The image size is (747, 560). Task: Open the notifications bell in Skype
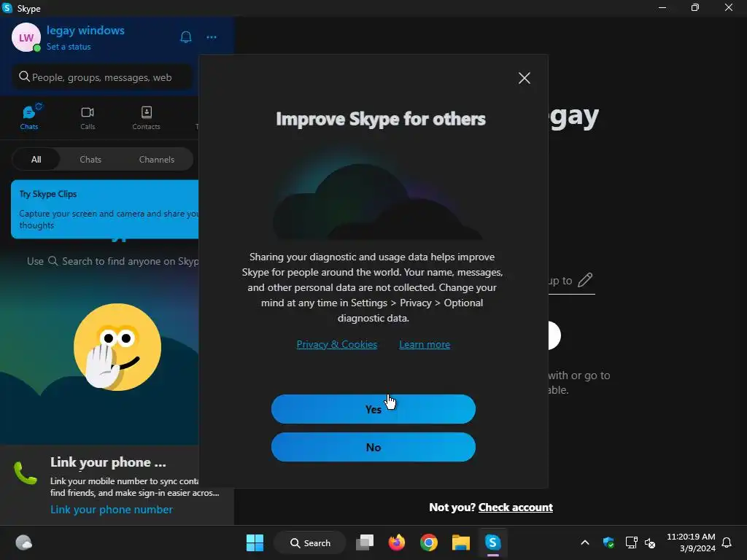tap(186, 37)
